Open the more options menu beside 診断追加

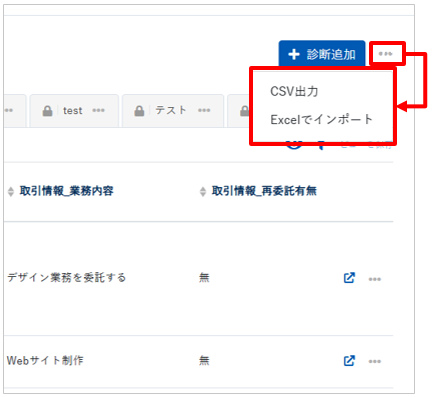385,54
